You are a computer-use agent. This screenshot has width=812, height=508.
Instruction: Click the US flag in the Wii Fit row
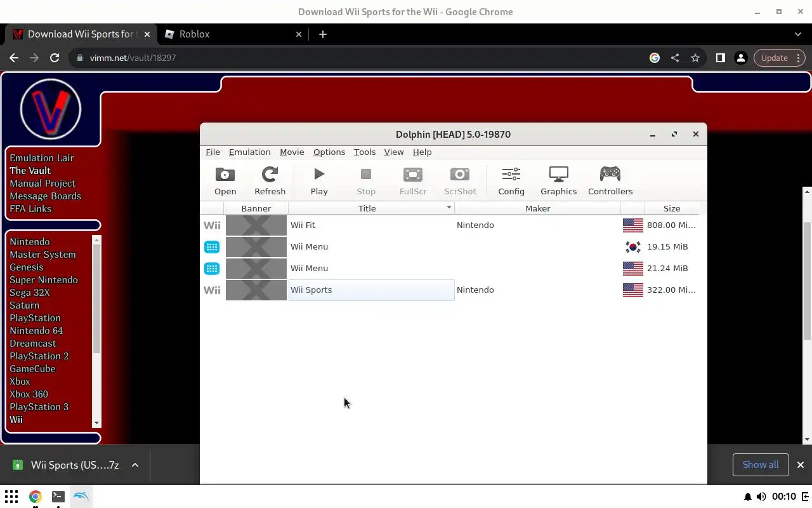(632, 225)
